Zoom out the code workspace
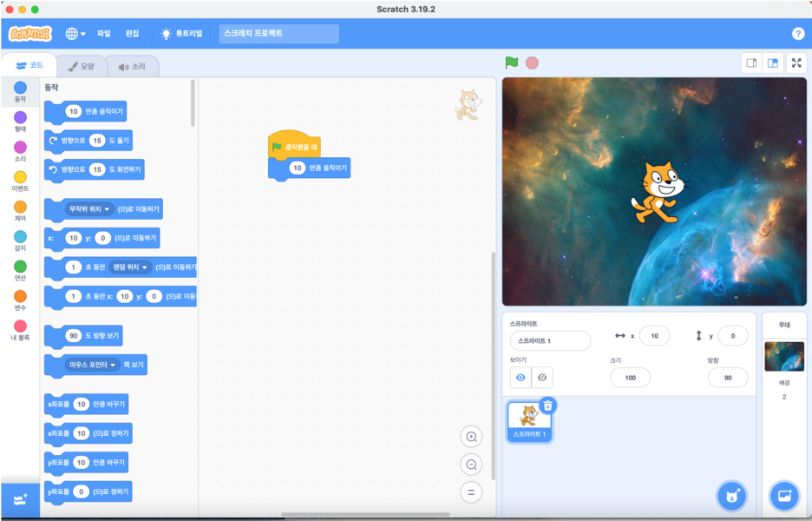This screenshot has width=812, height=521. click(471, 465)
